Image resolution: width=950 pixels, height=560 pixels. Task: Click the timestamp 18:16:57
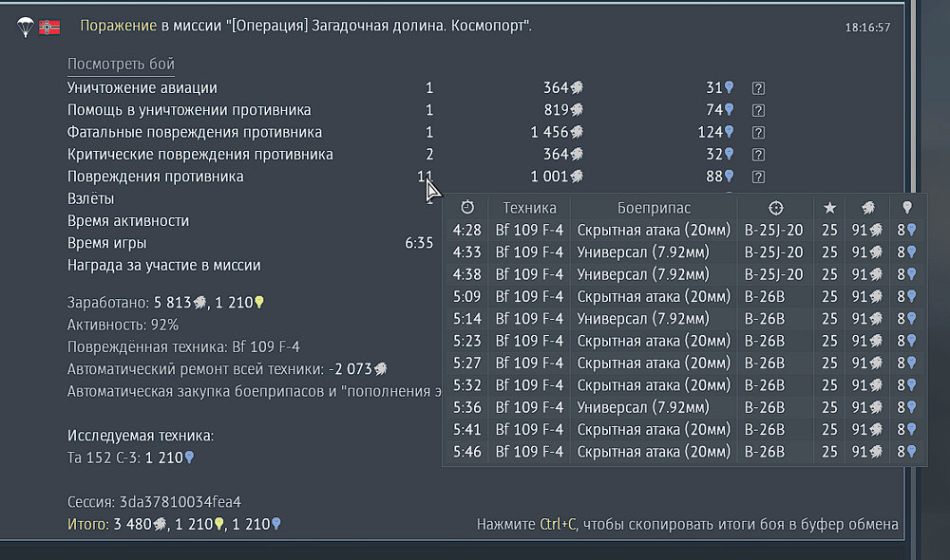[x=867, y=28]
